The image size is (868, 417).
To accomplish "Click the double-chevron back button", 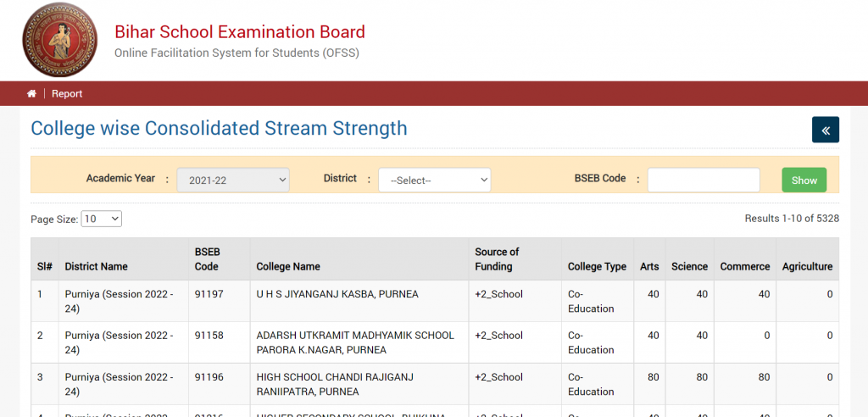I will (x=825, y=130).
